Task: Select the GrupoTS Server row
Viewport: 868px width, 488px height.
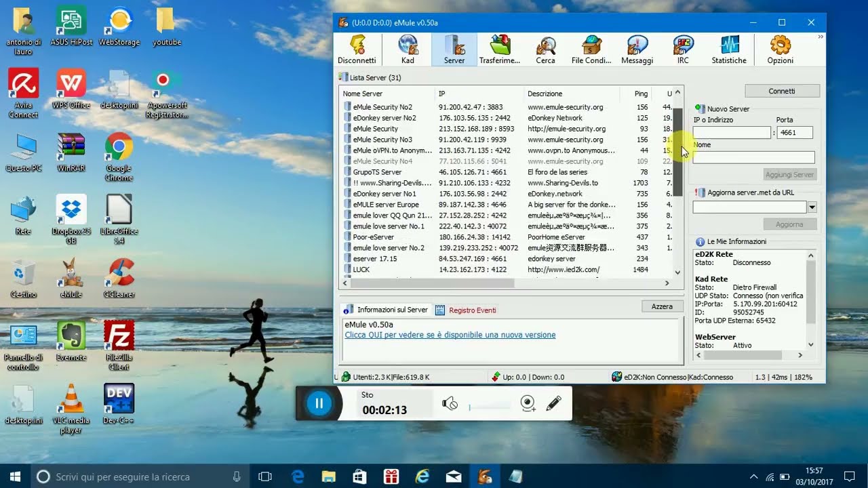Action: coord(507,172)
